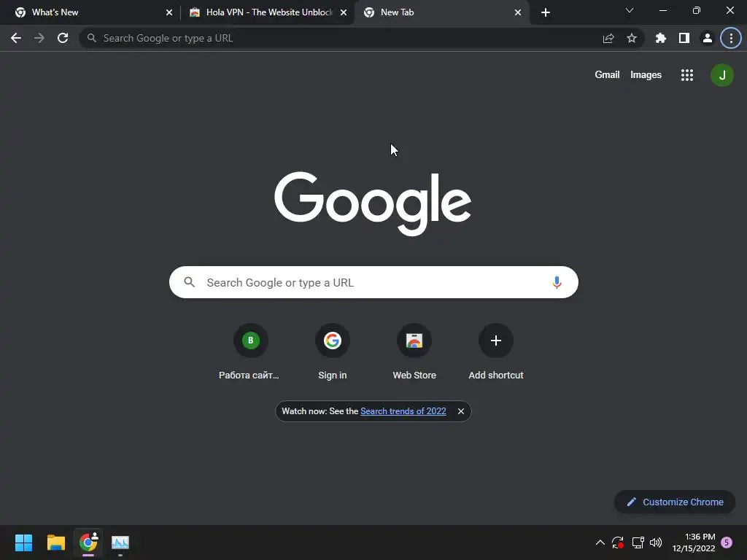Screen dimensions: 747x560
Task: Open the Google apps grid
Action: pyautogui.click(x=687, y=75)
